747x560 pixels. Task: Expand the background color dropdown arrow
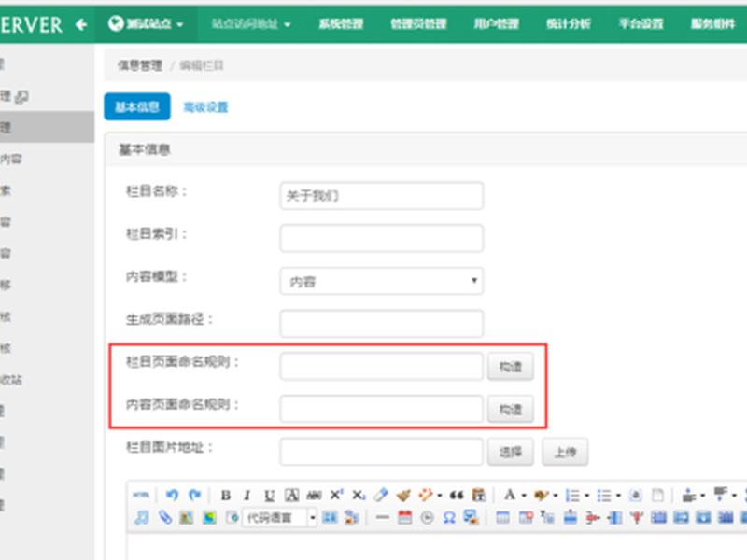point(556,496)
